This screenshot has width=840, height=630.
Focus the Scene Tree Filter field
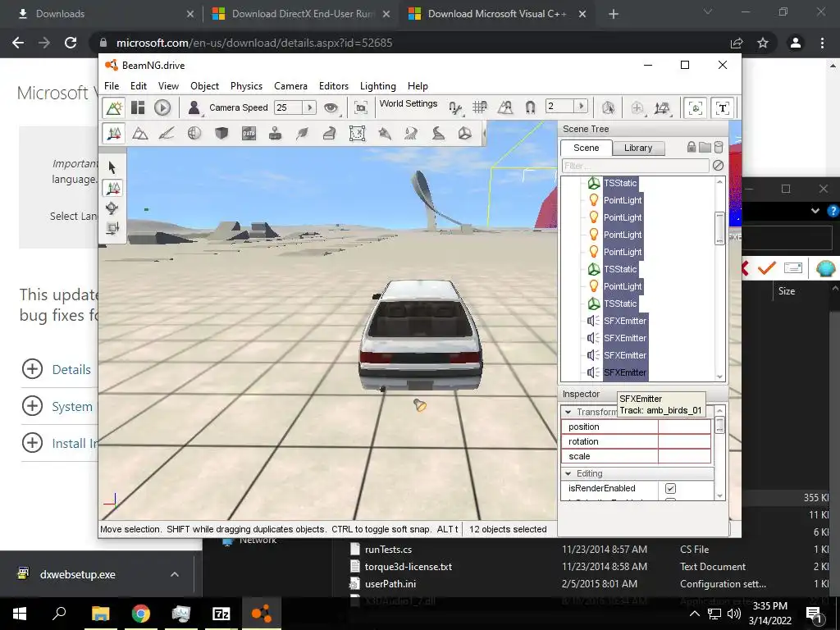[x=636, y=166]
